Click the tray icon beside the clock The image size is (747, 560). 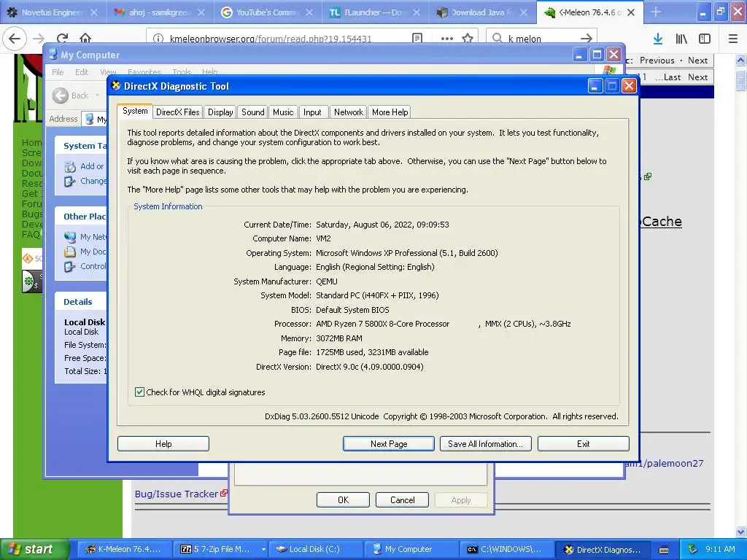coord(692,549)
